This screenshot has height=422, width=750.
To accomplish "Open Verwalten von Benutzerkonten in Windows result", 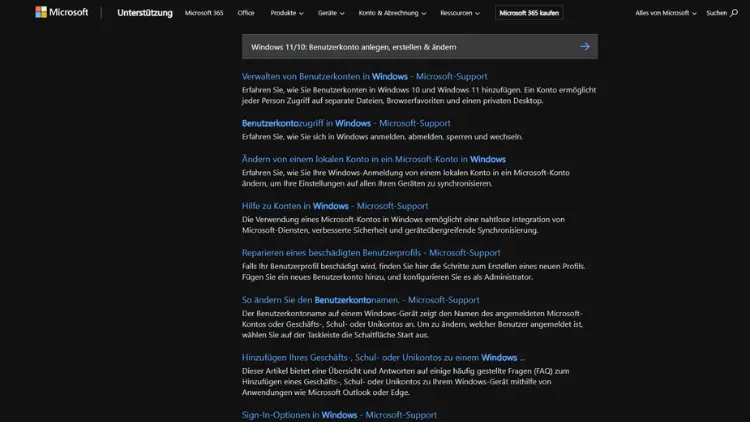I will 364,76.
